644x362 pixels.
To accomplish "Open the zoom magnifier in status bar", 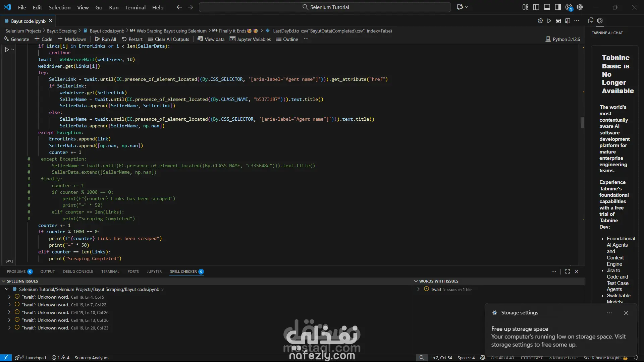I will (422, 358).
